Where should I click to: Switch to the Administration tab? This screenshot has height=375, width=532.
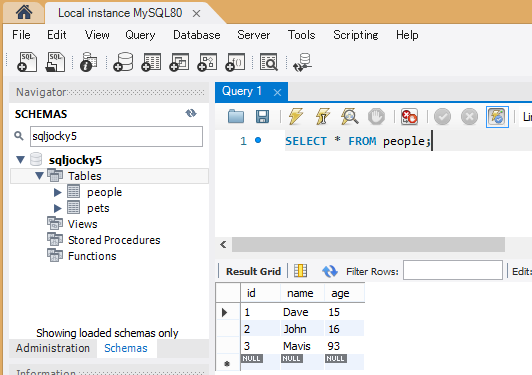[x=53, y=348]
